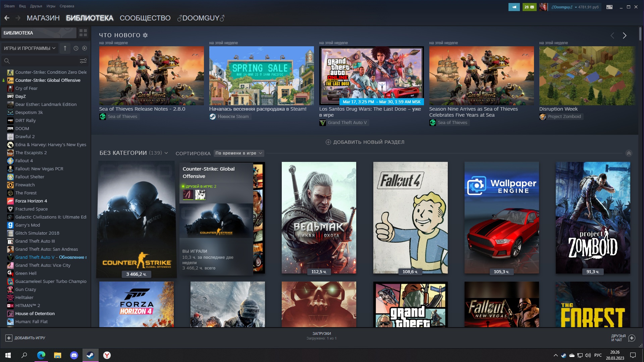Viewport: 644px width, 362px height.
Task: Open system volume tray icon
Action: coord(588,355)
